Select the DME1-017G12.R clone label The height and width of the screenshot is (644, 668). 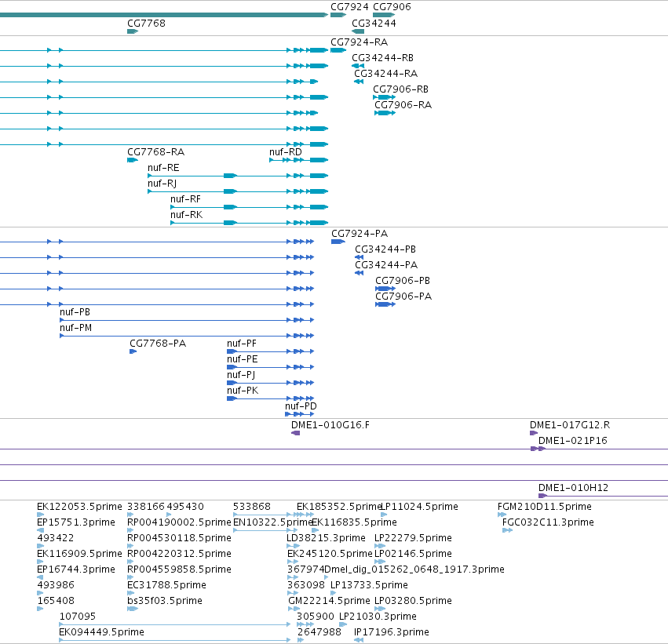click(x=570, y=425)
